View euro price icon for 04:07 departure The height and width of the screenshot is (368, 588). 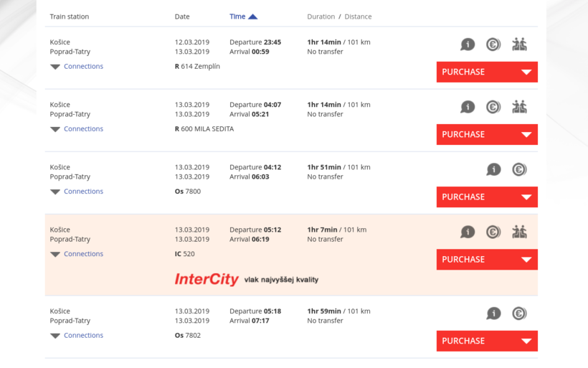click(x=493, y=108)
